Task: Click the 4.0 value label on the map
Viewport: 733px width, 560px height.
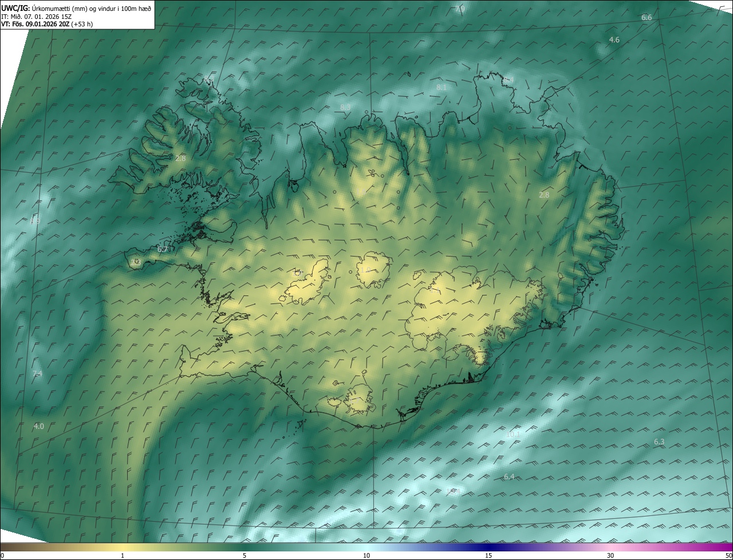Action: point(39,426)
